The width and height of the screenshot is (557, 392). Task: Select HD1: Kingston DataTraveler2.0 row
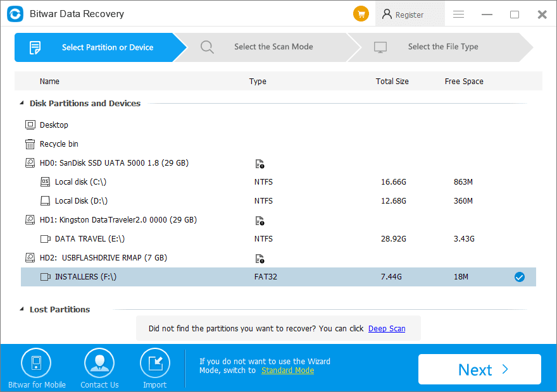(118, 220)
